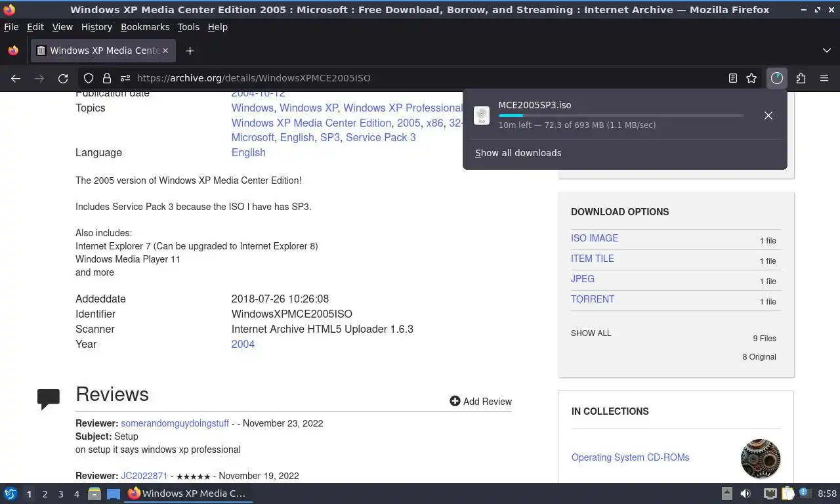Click the gears collection thumbnail
This screenshot has height=504, width=840.
tap(761, 459)
